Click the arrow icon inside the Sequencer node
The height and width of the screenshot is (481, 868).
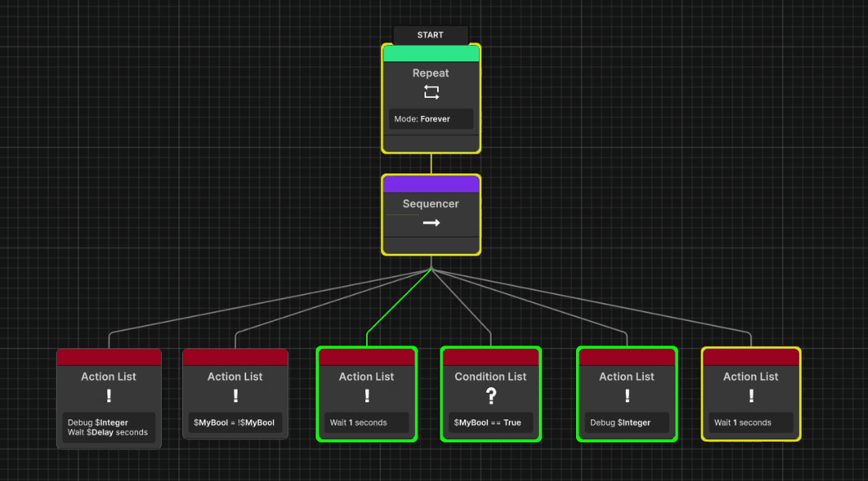coord(431,222)
